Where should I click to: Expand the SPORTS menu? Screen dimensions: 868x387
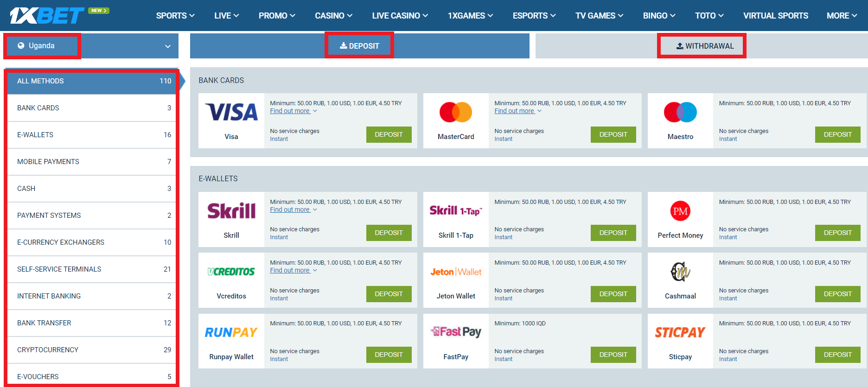click(x=175, y=16)
